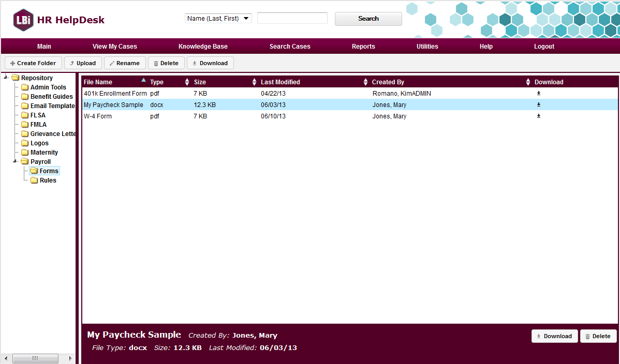Open the Main menu
Viewport: 620px width, 364px height.
coord(44,46)
